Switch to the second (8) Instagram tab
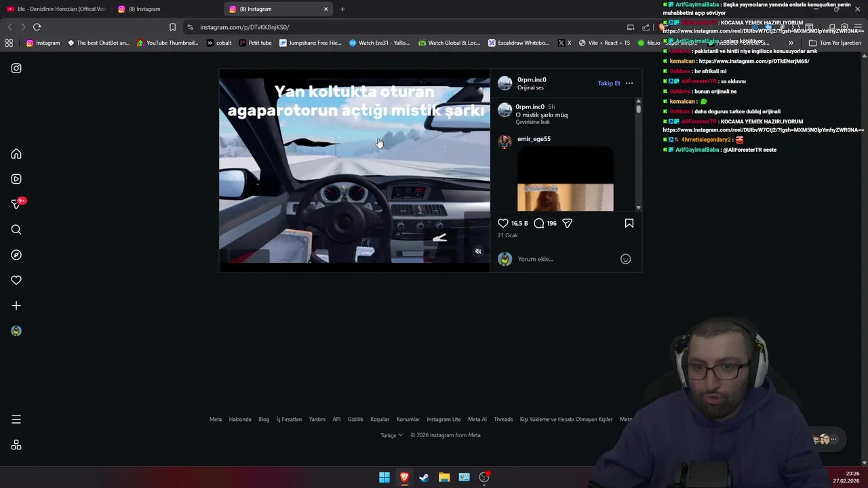868x488 pixels. (167, 9)
